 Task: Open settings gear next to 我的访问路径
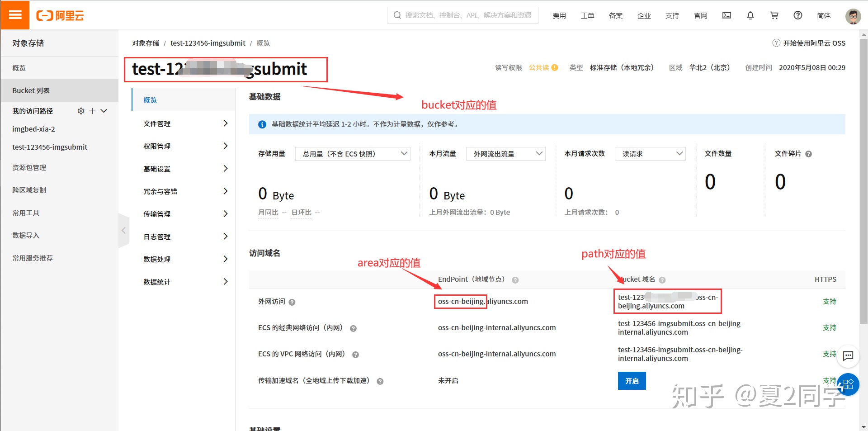click(81, 111)
